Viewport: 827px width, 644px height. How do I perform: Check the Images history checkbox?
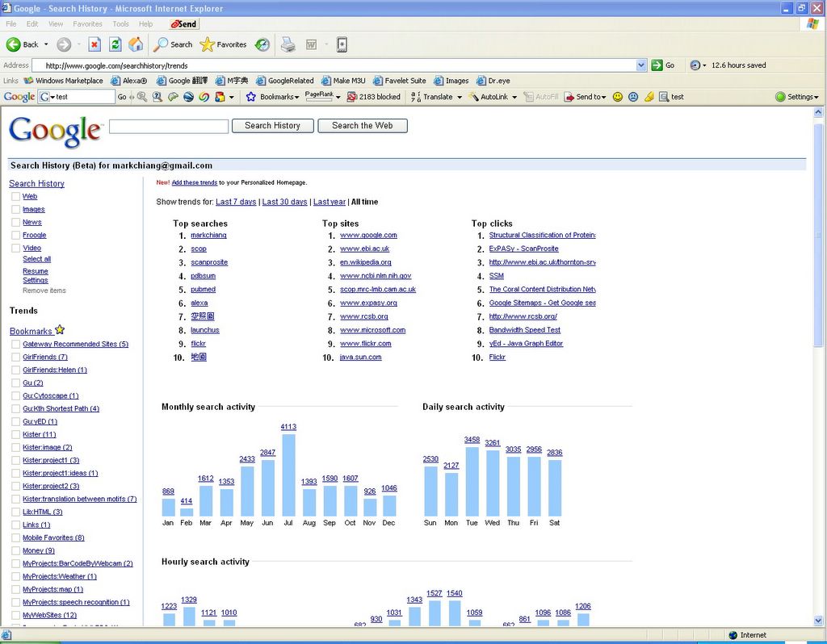coord(16,210)
